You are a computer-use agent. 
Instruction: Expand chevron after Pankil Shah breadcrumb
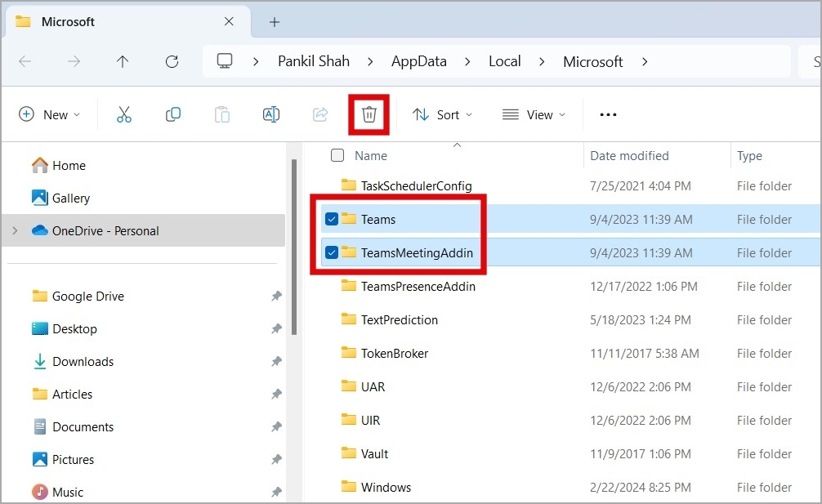pos(370,62)
